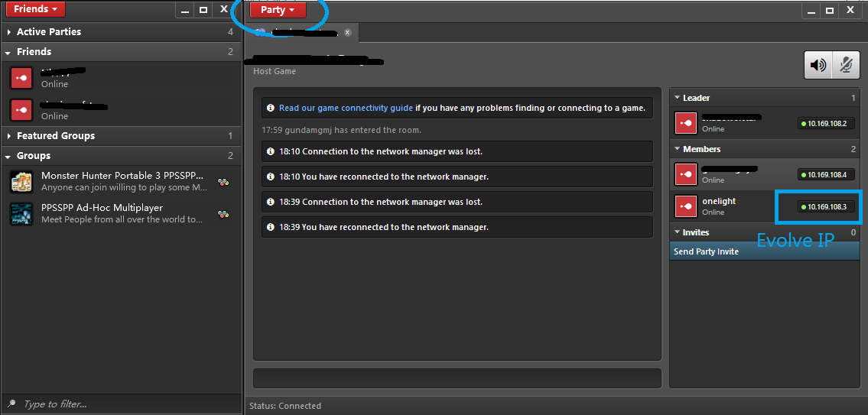This screenshot has width=868, height=415.
Task: Click the Type to filter search box
Action: 122,404
